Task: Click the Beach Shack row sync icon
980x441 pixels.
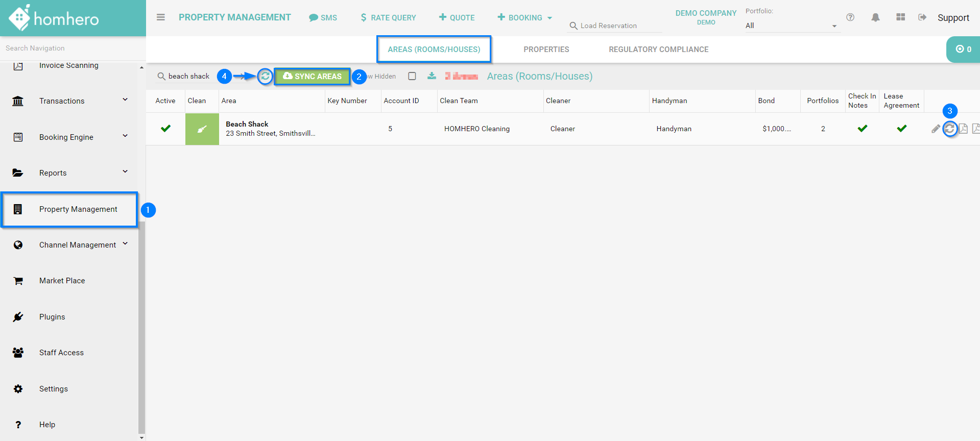Action: [949, 129]
